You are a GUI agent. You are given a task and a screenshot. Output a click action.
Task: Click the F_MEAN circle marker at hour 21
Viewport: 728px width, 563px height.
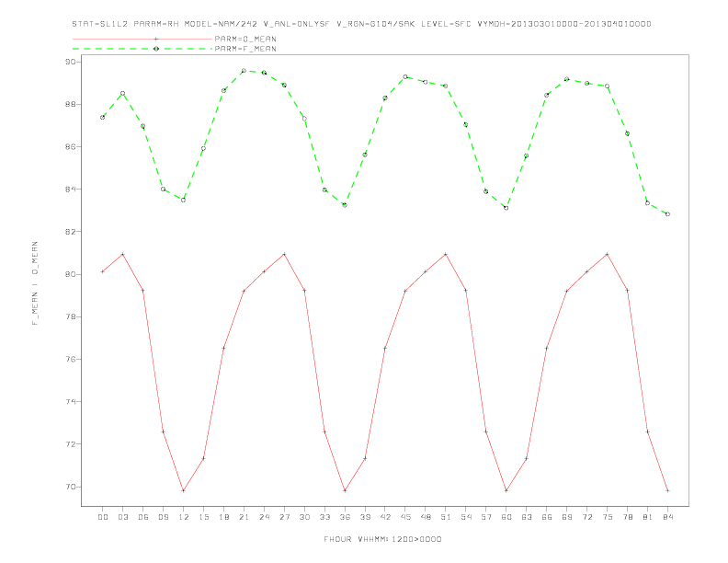pos(244,71)
